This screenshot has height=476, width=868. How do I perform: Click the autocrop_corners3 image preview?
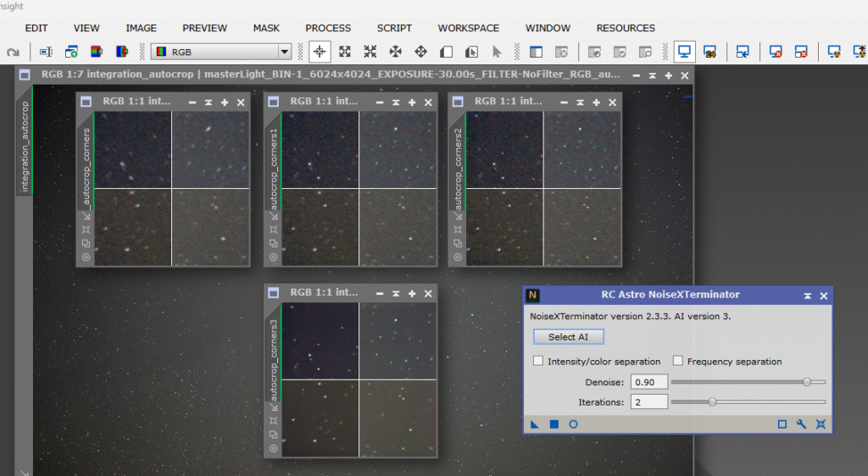coord(359,379)
